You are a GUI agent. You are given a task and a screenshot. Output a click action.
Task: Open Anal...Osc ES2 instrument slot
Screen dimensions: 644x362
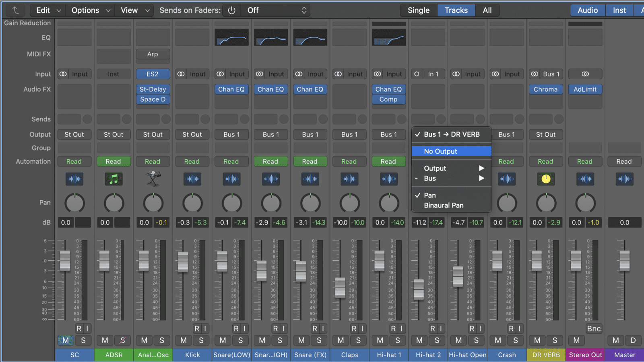(x=153, y=74)
